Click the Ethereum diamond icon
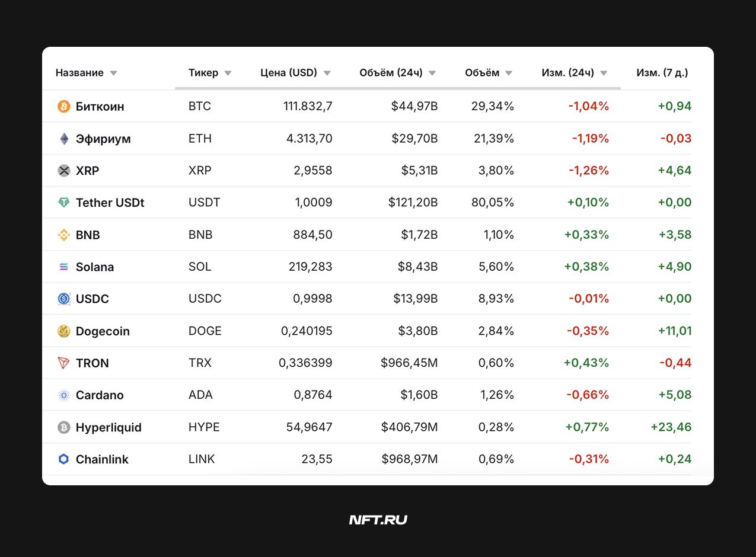The width and height of the screenshot is (756, 557). pos(63,139)
